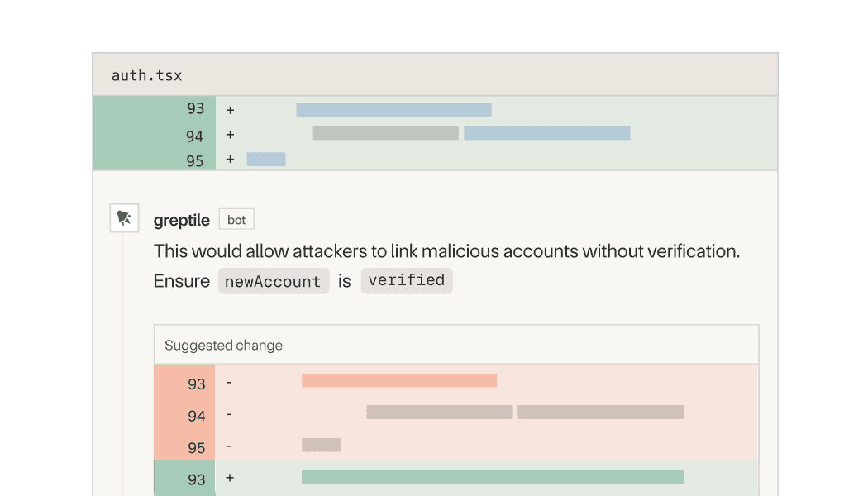The image size is (868, 496).
Task: Click the minus sign on removed line 94
Action: [229, 414]
